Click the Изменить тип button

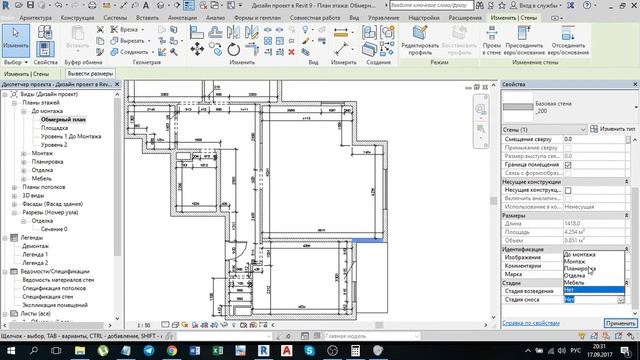pyautogui.click(x=613, y=129)
